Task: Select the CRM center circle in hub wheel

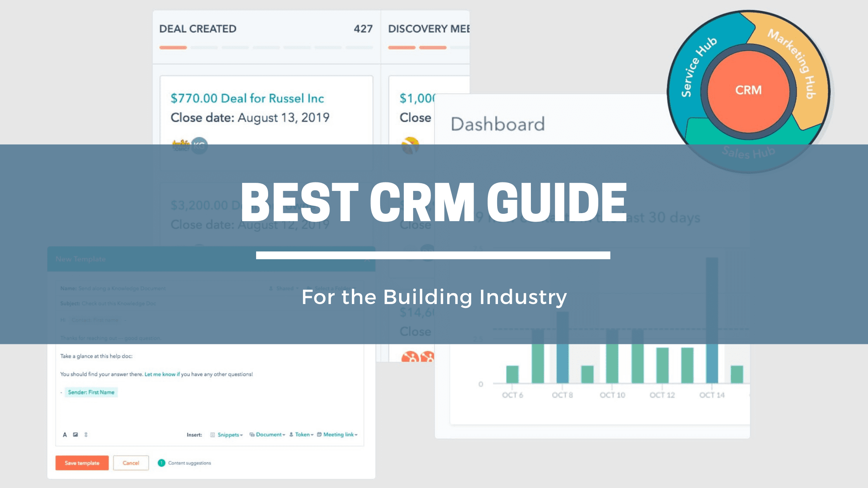Action: click(749, 90)
